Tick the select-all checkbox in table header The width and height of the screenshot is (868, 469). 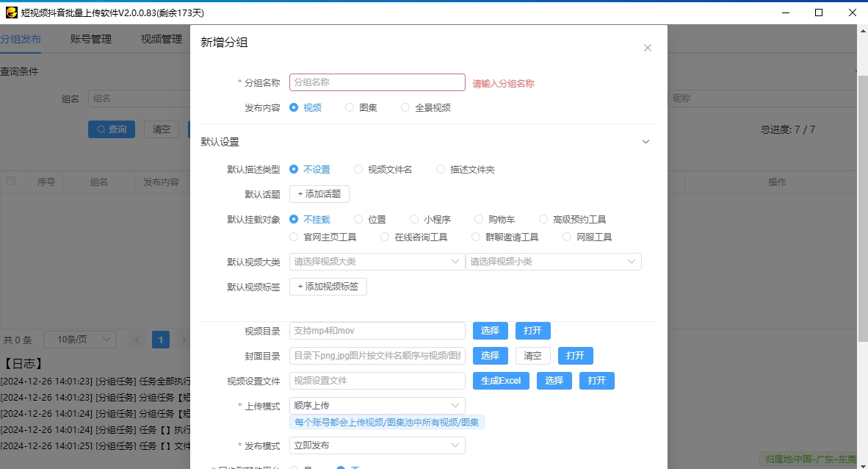point(11,182)
